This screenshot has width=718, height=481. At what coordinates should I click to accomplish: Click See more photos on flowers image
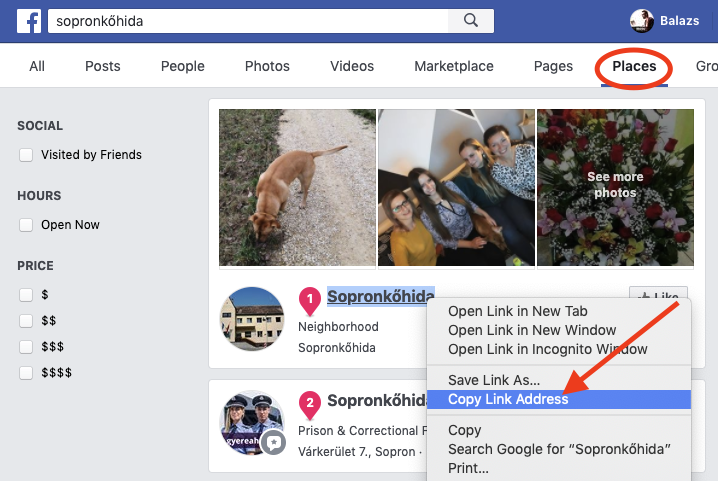coord(615,185)
